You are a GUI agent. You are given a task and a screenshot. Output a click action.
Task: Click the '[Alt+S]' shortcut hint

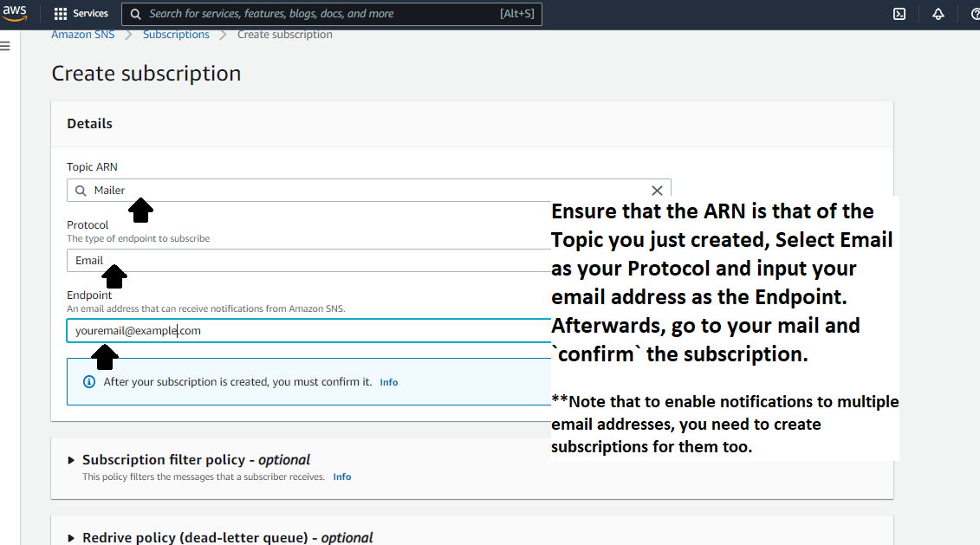(x=517, y=14)
